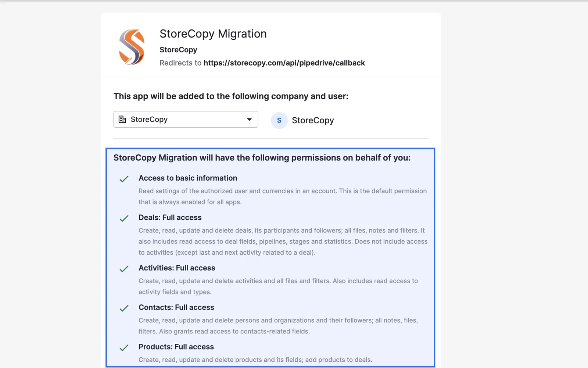Click checkmark beside Contacts: Full access

[124, 308]
